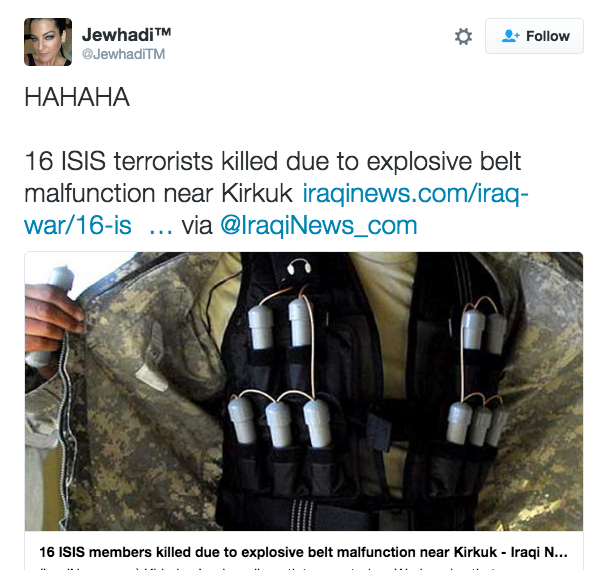The height and width of the screenshot is (570, 599).
Task: Click the war/16-is portion of the link
Action: (x=78, y=225)
